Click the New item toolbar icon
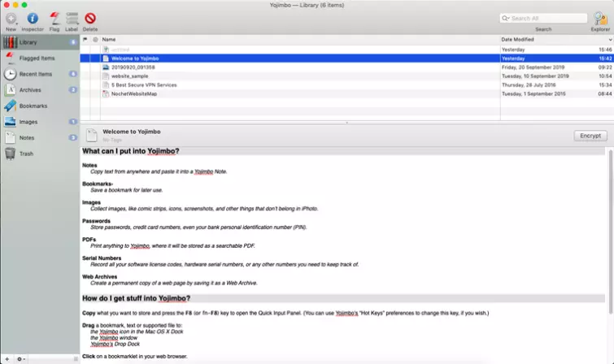Screen dimensions: 614x364 (x=11, y=19)
